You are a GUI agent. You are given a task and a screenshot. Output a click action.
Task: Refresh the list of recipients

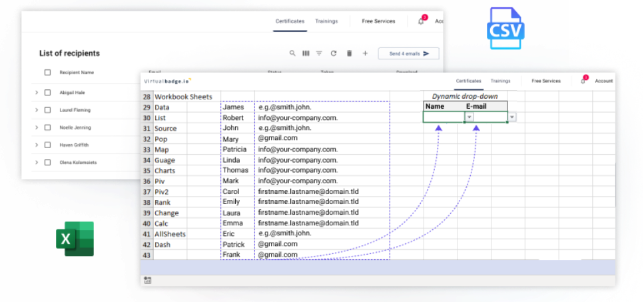tap(334, 53)
